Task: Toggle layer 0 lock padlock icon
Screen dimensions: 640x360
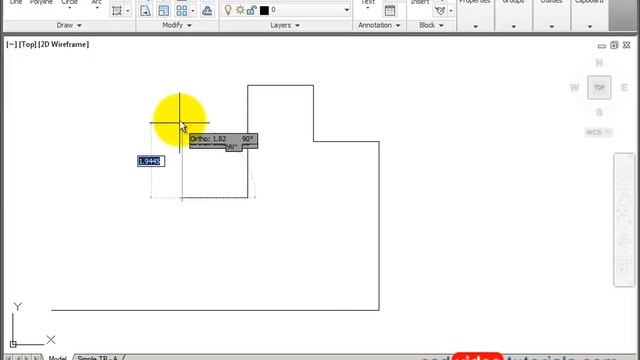Action: [252, 10]
